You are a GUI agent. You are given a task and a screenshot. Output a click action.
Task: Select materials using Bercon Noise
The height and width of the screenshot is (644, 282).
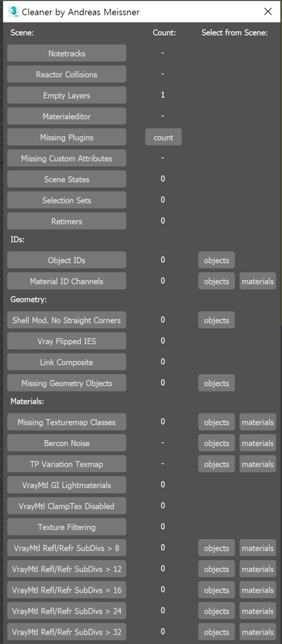[258, 443]
